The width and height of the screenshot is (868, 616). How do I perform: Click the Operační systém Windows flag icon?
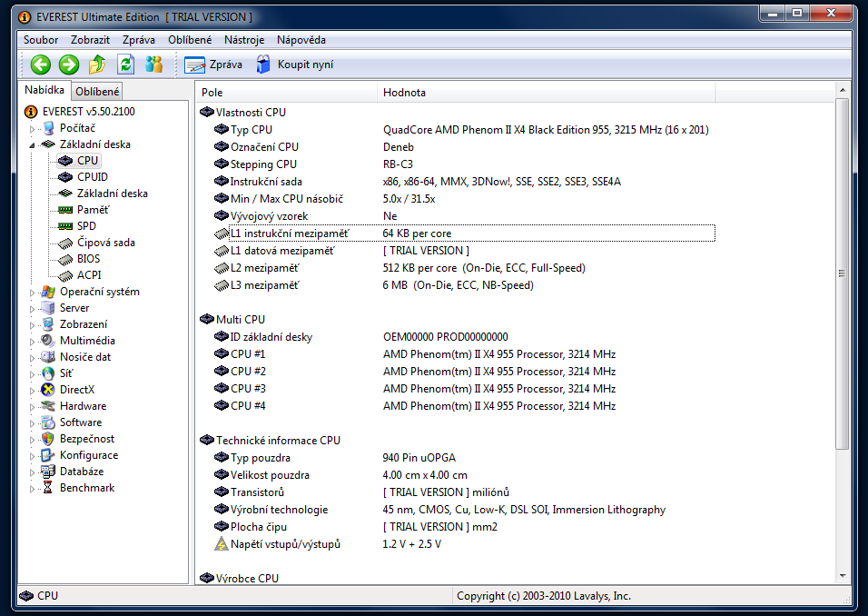pos(49,292)
